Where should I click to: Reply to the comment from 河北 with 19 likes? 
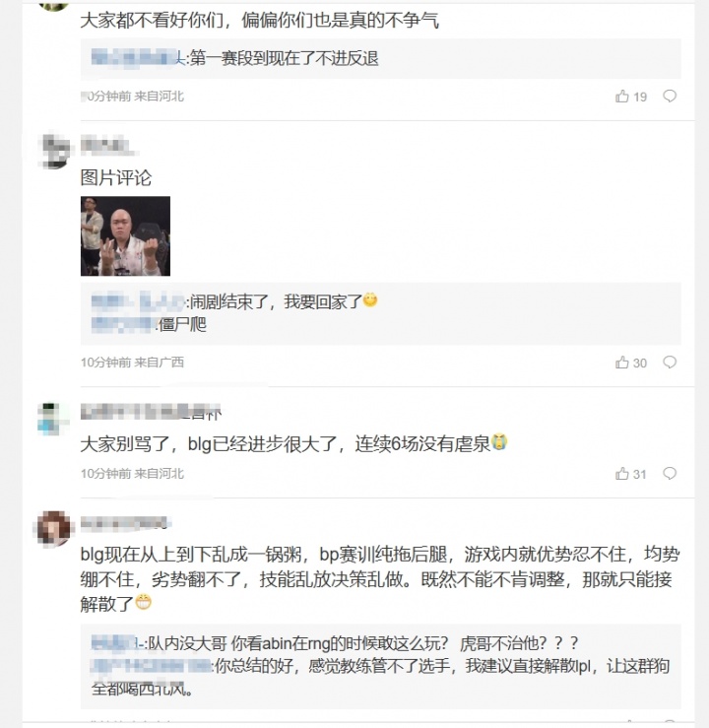coord(670,97)
